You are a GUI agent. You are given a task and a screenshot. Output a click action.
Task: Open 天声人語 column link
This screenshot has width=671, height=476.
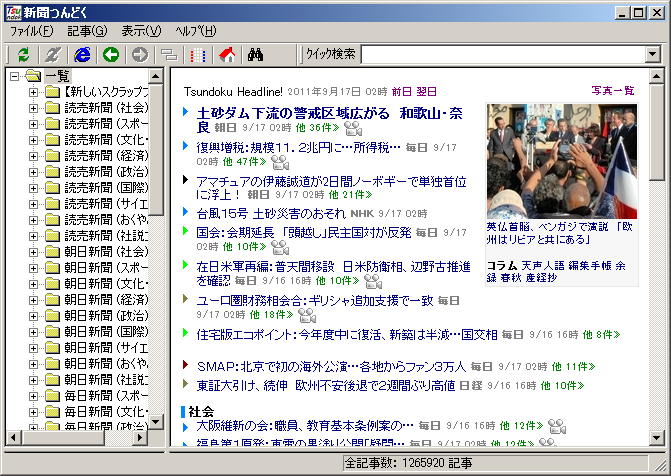[543, 266]
